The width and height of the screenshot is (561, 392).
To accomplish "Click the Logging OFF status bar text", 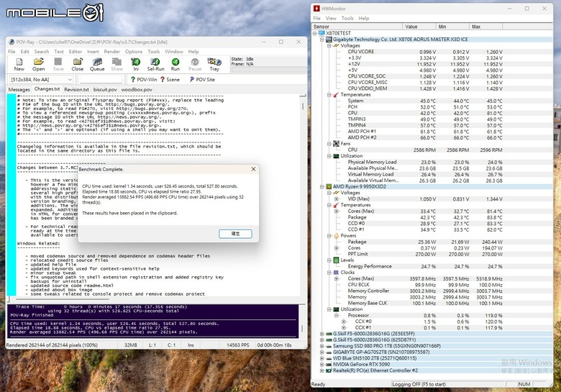I will (419, 384).
